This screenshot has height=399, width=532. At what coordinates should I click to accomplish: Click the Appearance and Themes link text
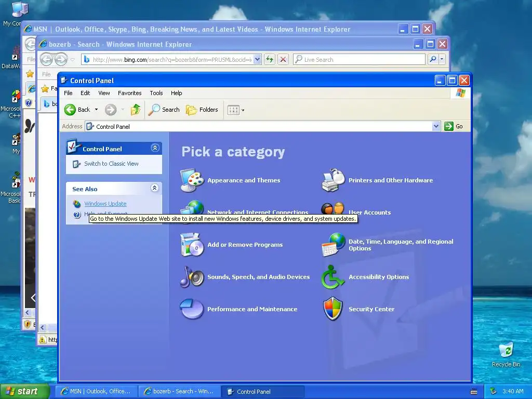pos(244,180)
